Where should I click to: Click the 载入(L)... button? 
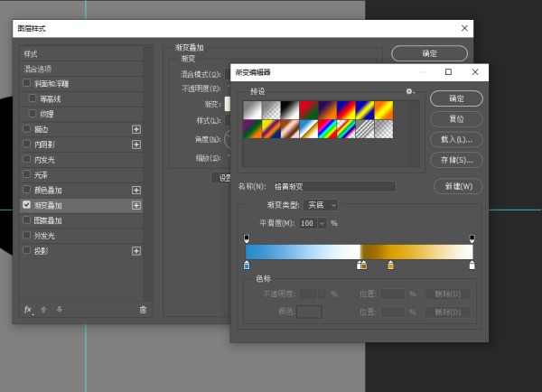(456, 139)
